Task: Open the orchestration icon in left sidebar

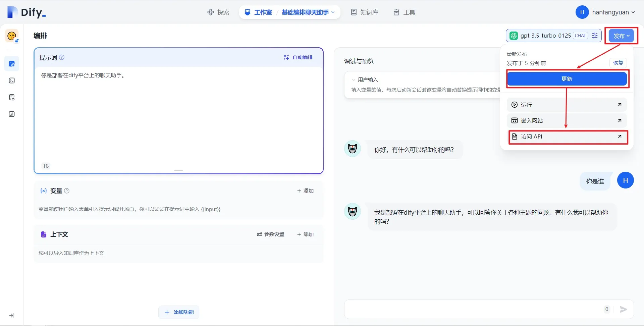Action: (x=12, y=64)
